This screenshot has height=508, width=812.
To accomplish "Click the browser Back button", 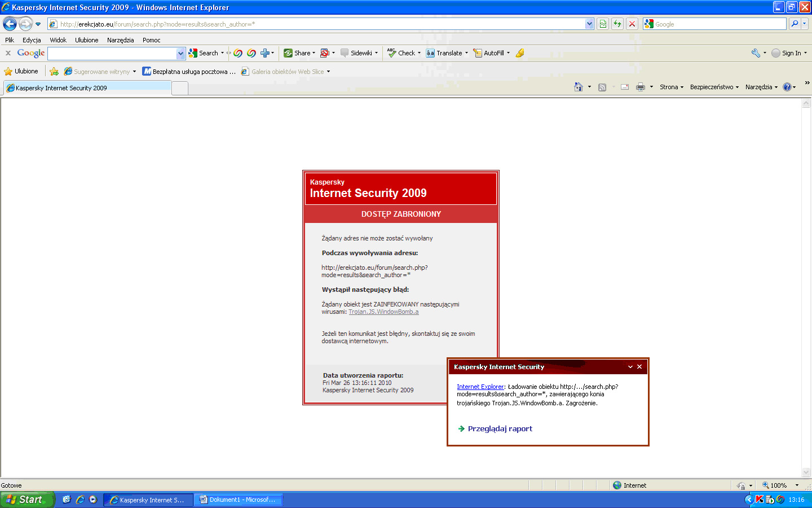I will tap(10, 24).
